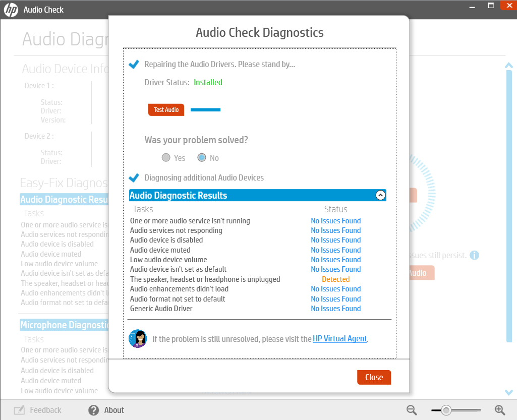Viewport: 517px width, 420px height.
Task: Click the zoom out magnifier icon
Action: click(412, 410)
